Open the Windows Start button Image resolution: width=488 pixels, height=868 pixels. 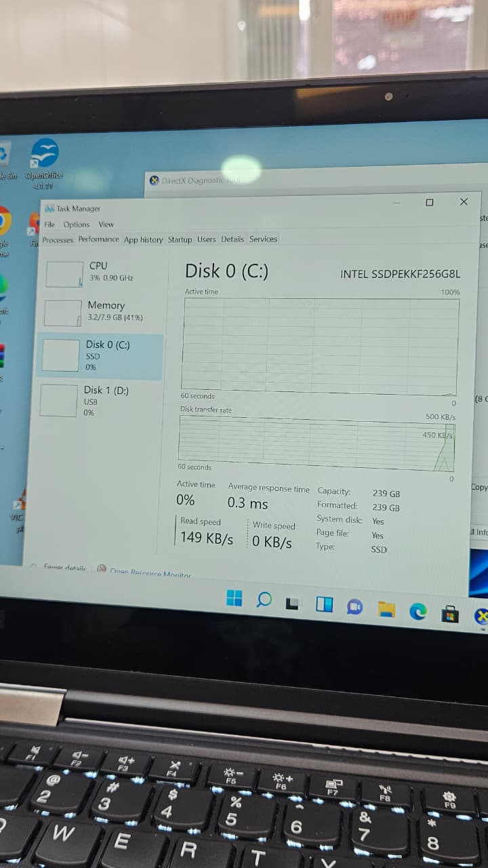coord(235,598)
